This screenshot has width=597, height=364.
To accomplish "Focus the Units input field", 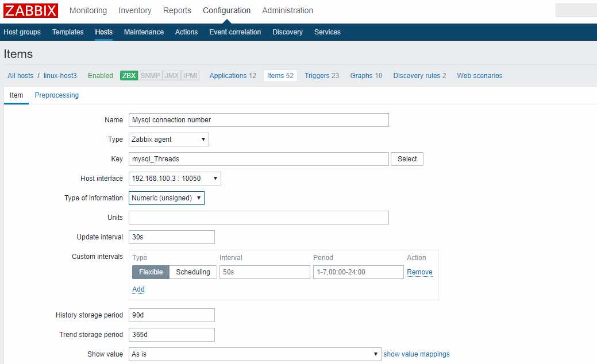I will (x=259, y=218).
